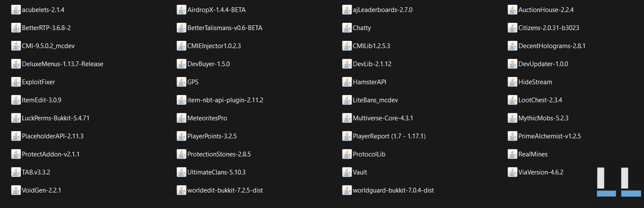This screenshot has width=644, height=208.
Task: Click the DeluxeMenus-1.13.7-Release file name
Action: [x=62, y=64]
